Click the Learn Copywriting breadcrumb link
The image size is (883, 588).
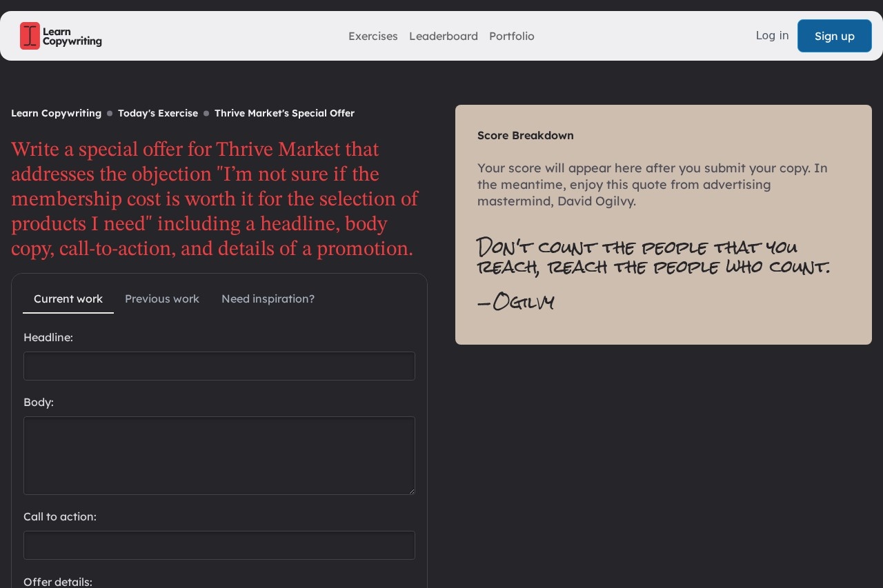56,113
